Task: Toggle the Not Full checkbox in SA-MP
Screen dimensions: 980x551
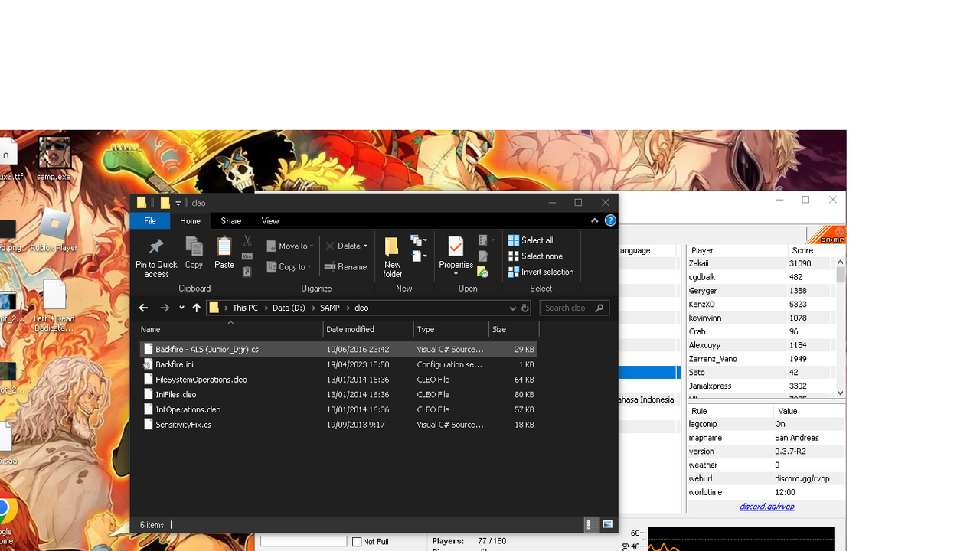Action: coord(357,542)
